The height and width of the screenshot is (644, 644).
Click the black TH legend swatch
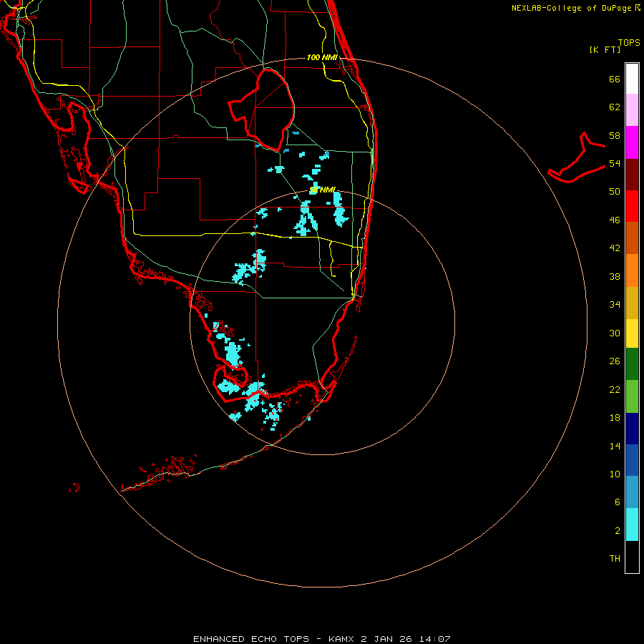tap(632, 557)
